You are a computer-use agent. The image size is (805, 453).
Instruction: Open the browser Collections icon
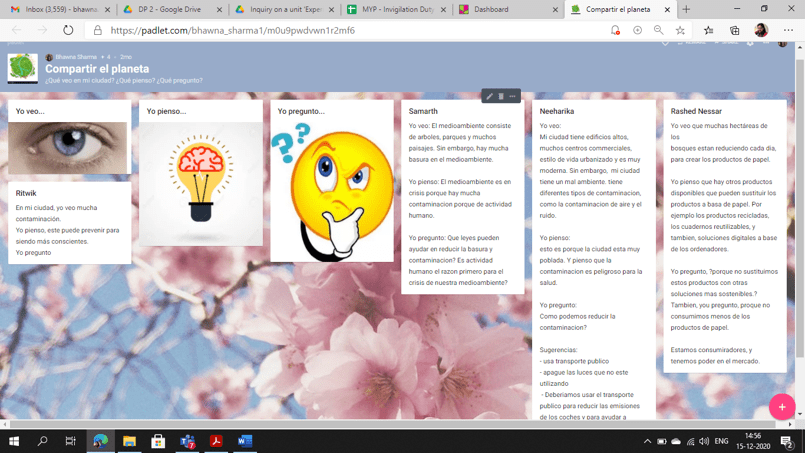click(x=735, y=30)
